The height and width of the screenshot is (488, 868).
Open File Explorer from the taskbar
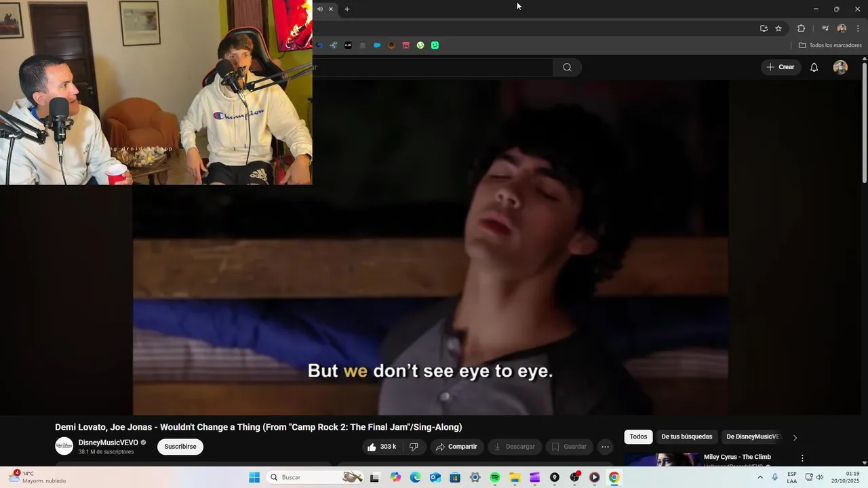(515, 477)
